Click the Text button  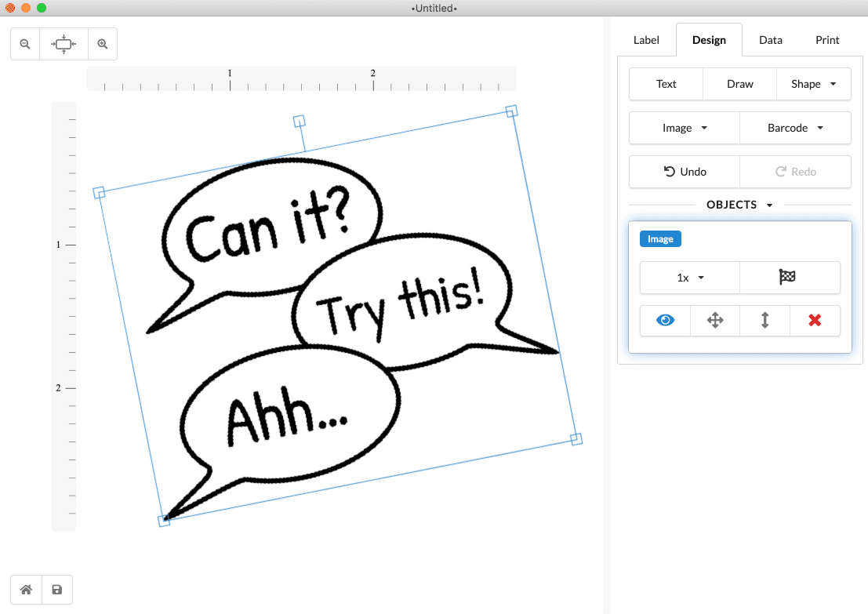point(666,84)
